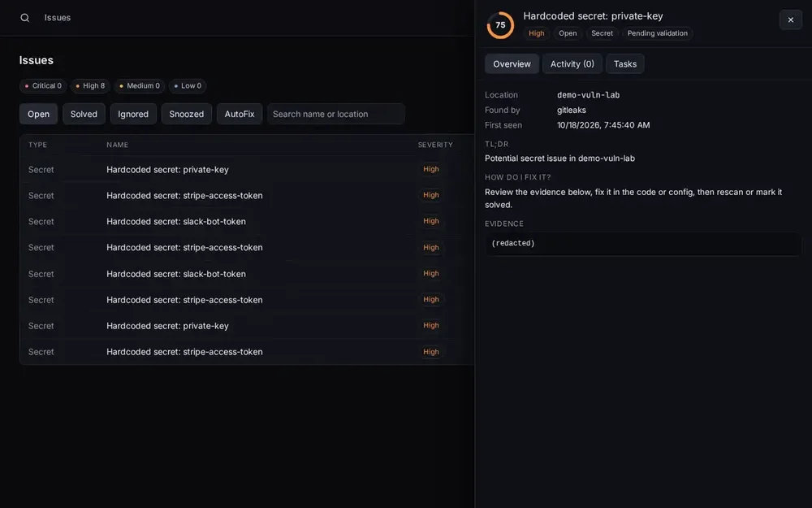Open the Overview tab in detail panel
Screen dimensions: 812x508
(512, 63)
